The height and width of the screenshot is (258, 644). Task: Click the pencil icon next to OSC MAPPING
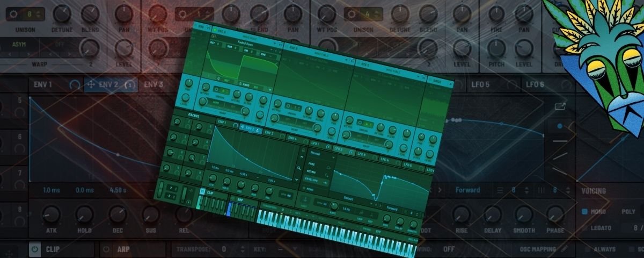click(565, 249)
